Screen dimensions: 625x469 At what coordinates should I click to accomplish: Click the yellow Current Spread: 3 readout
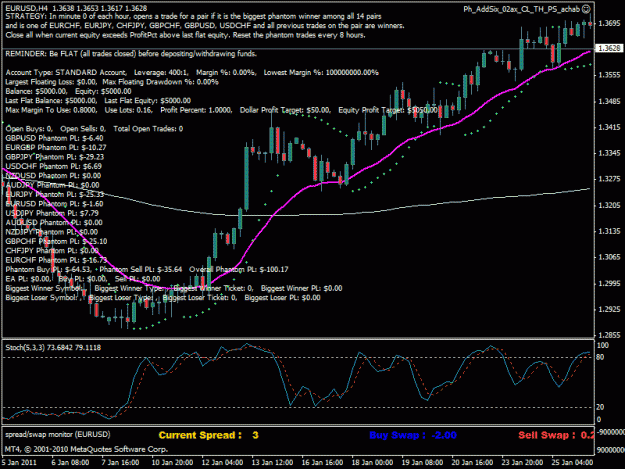click(x=208, y=435)
